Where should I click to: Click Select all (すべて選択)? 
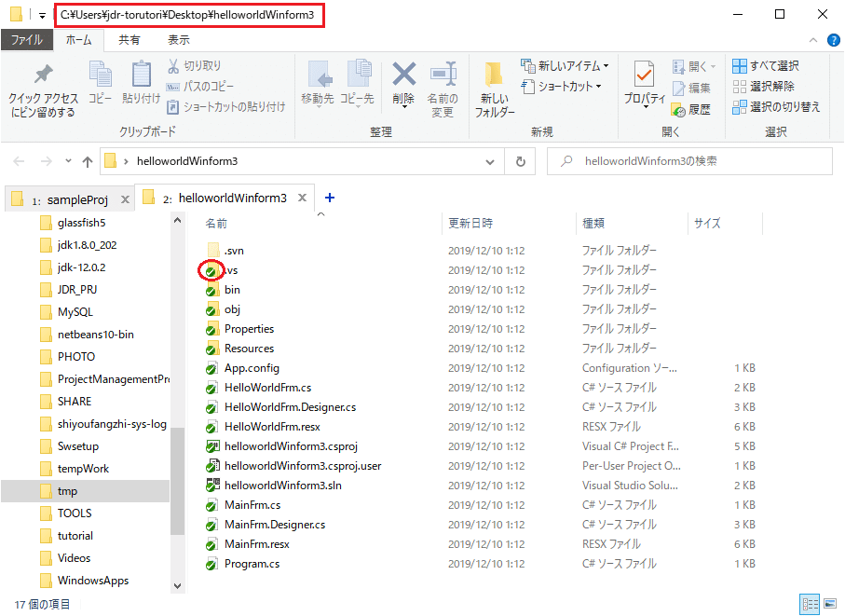[766, 66]
